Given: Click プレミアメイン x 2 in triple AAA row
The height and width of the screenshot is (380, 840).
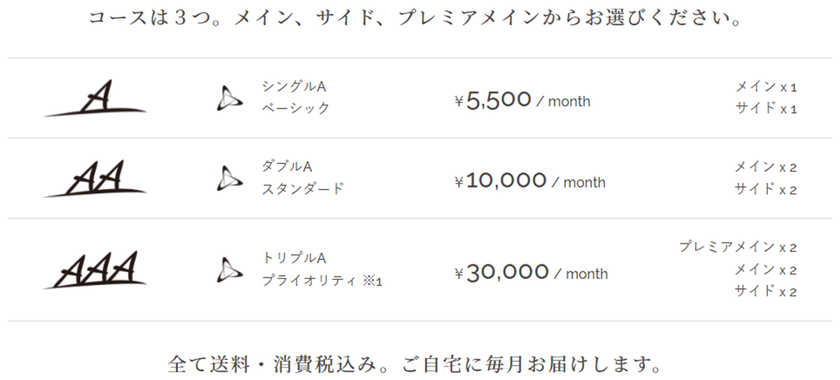Looking at the screenshot, I should click(738, 247).
